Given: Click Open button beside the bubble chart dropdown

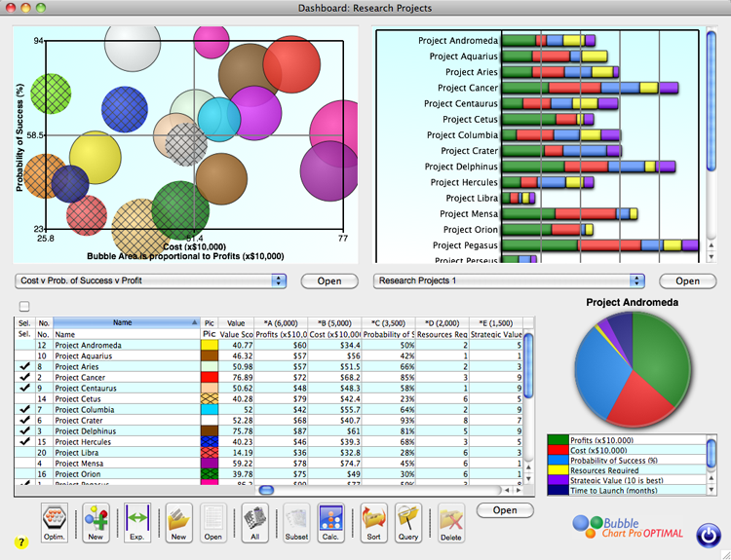Looking at the screenshot, I should (328, 280).
